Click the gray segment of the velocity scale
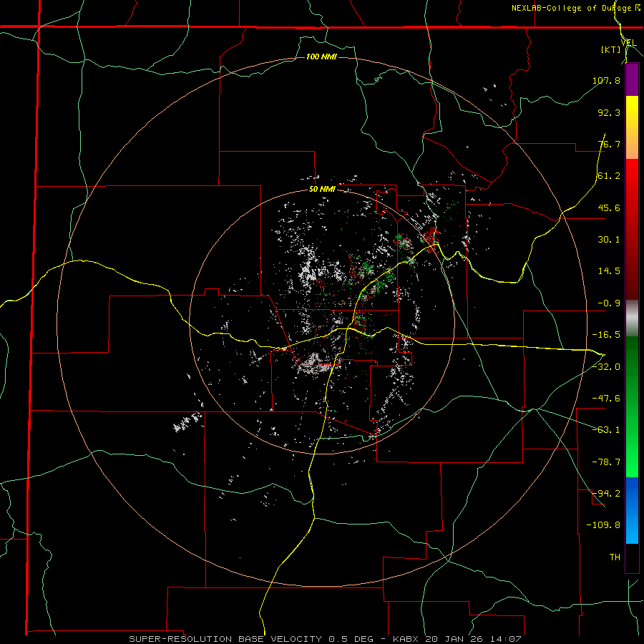This screenshot has width=644, height=644. (632, 318)
